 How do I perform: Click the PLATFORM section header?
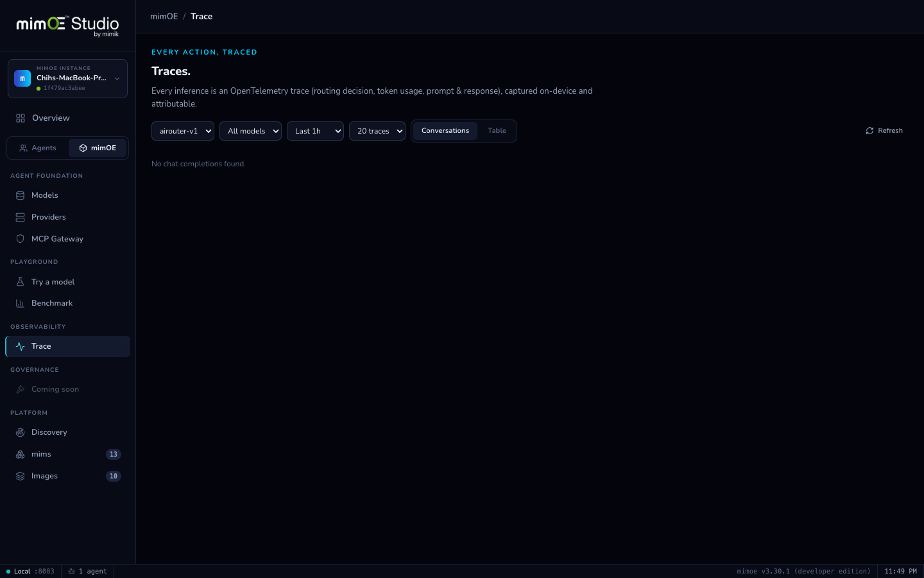29,413
